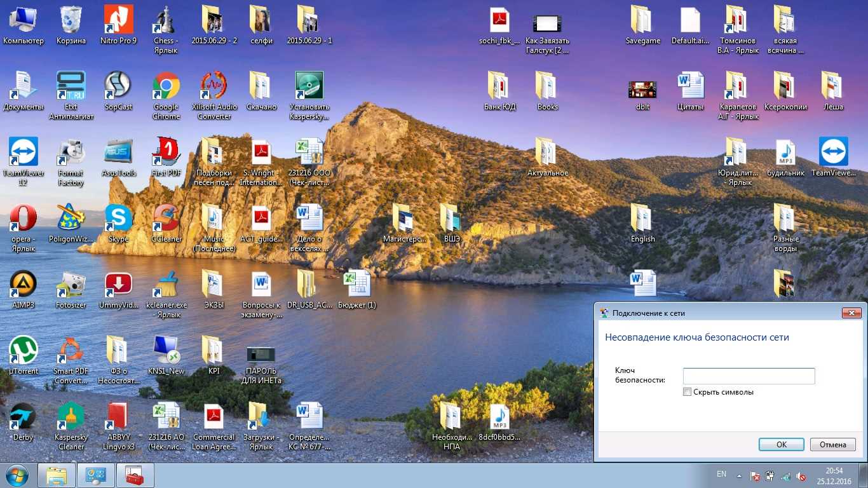Open the Chess shortcut on the desktop
This screenshot has width=868, height=488.
(x=166, y=29)
